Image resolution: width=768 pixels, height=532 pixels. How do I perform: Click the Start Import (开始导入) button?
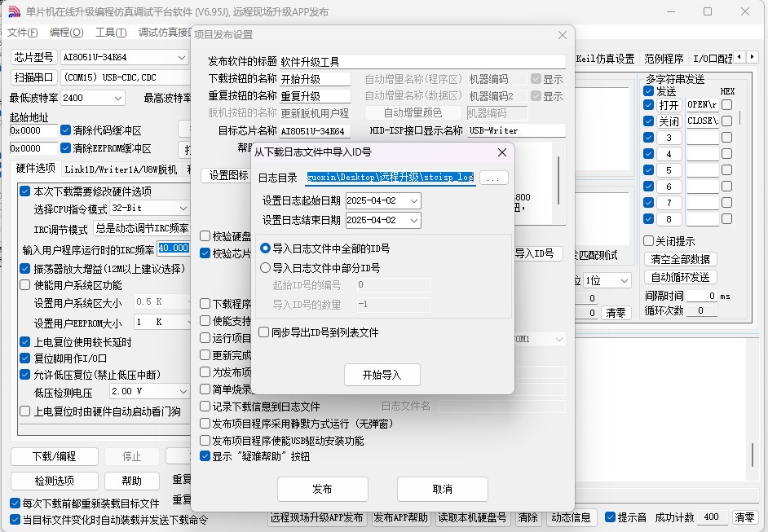coord(382,375)
